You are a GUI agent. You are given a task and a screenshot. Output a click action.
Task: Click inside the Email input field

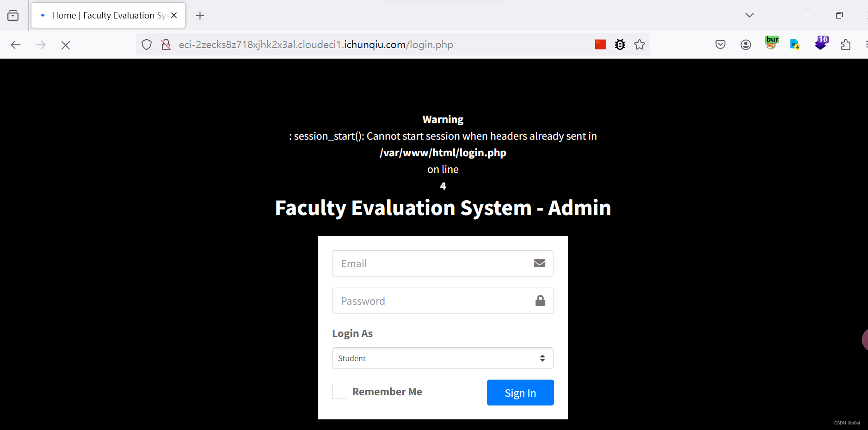[x=430, y=263]
